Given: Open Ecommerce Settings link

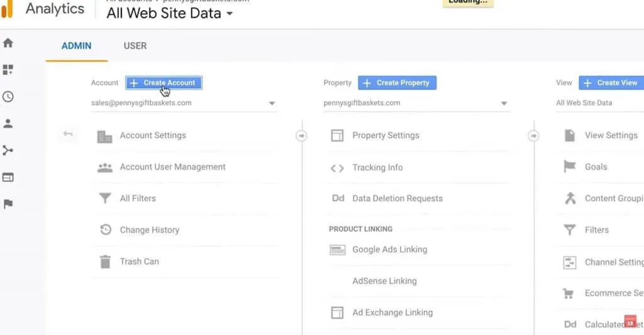Looking at the screenshot, I should tap(614, 293).
